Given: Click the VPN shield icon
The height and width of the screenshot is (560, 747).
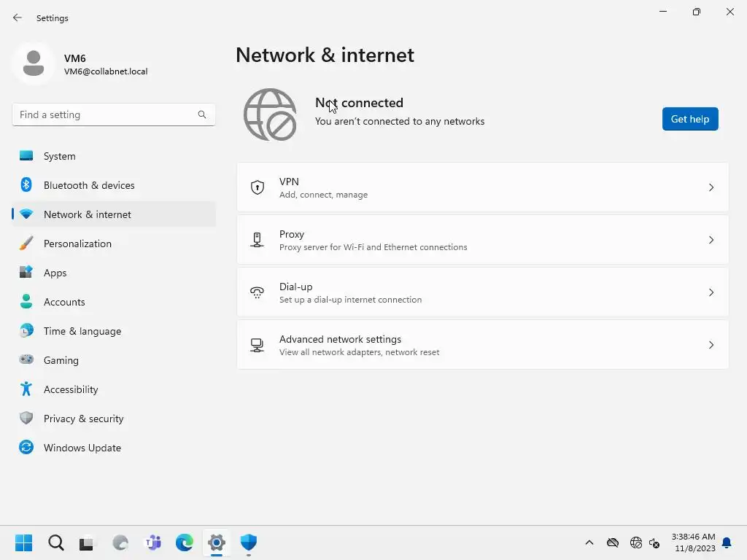Looking at the screenshot, I should click(258, 187).
